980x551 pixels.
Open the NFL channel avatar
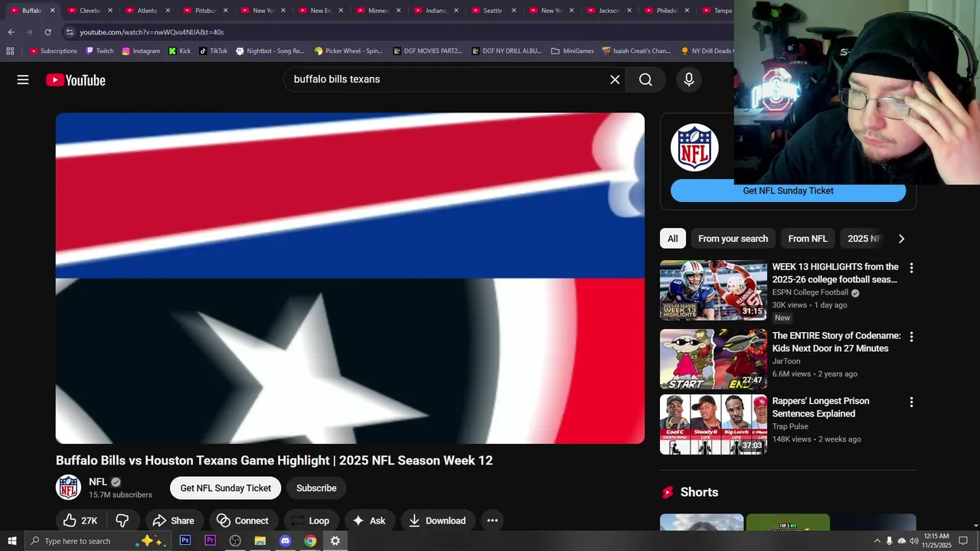coord(68,487)
